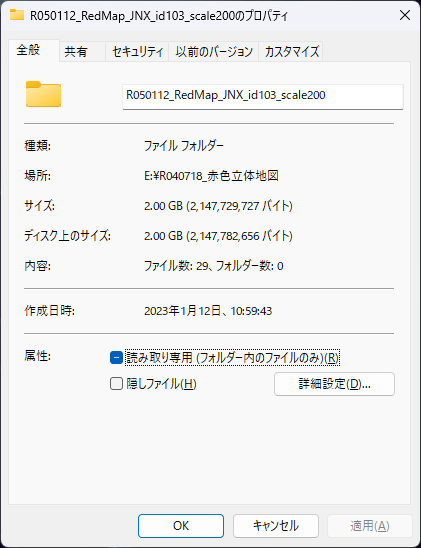The image size is (421, 548).
Task: Click the 場所 path E:¥R040718_赤色立体地図
Action: point(211,175)
